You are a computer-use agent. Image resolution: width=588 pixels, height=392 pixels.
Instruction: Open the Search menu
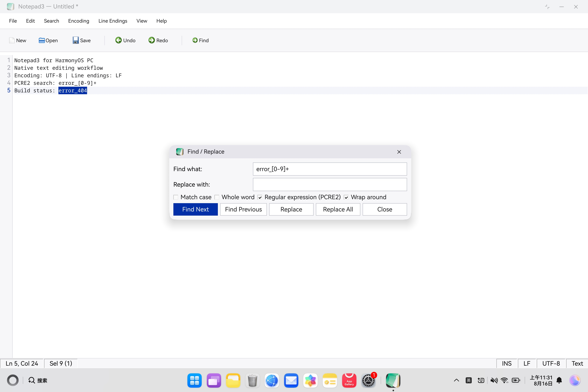click(x=51, y=21)
